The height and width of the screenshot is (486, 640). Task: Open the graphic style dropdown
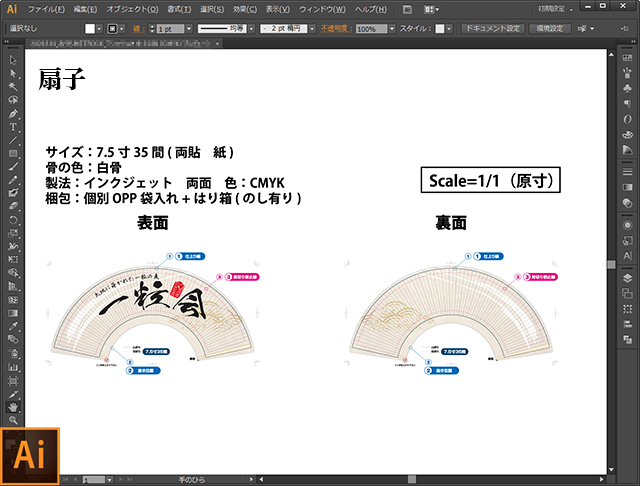tap(449, 29)
